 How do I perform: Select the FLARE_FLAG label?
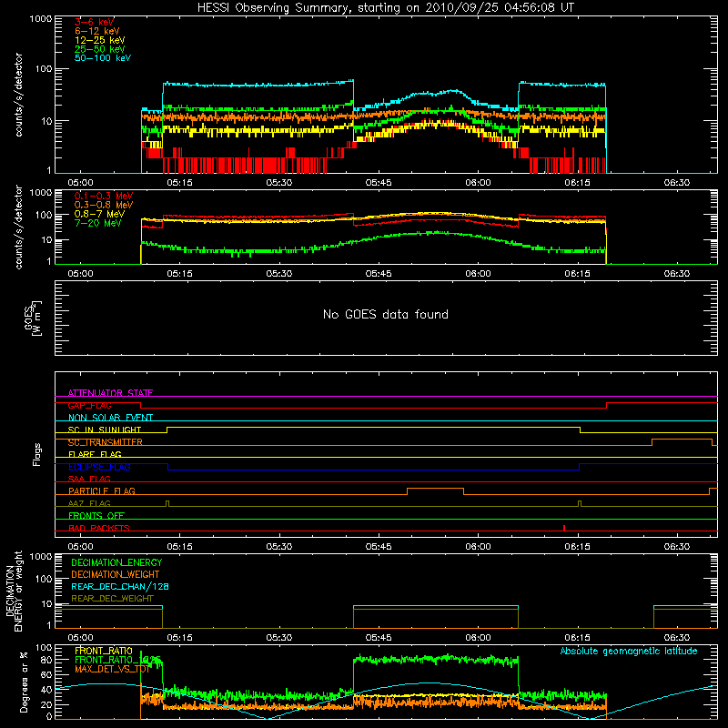tap(95, 454)
